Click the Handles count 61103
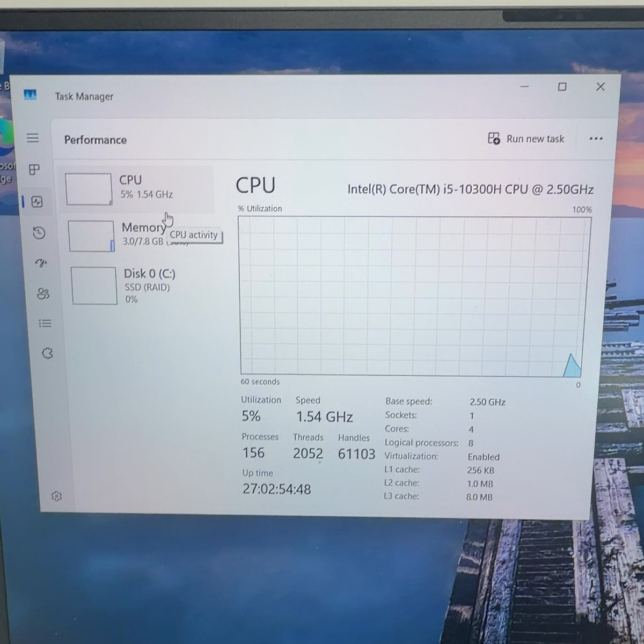This screenshot has height=644, width=644. (x=356, y=454)
